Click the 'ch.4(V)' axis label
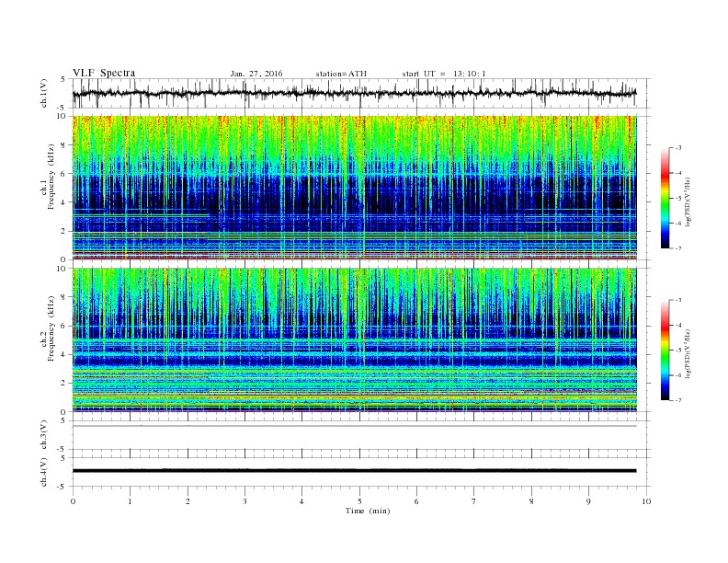728x563 pixels. pyautogui.click(x=44, y=472)
